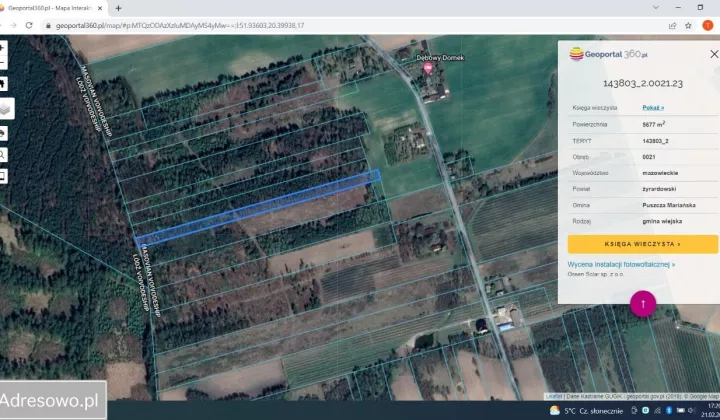
Task: Open the map layers switcher
Action: 5,108
